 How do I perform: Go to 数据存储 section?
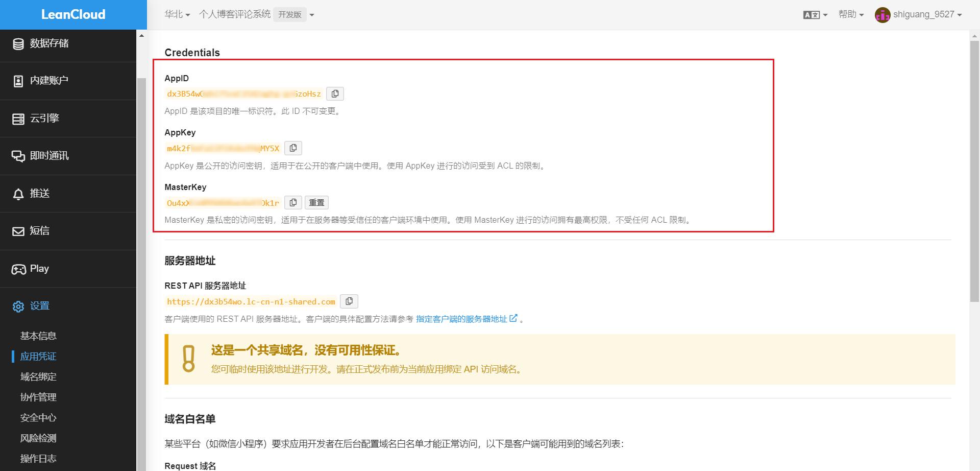tap(49, 43)
